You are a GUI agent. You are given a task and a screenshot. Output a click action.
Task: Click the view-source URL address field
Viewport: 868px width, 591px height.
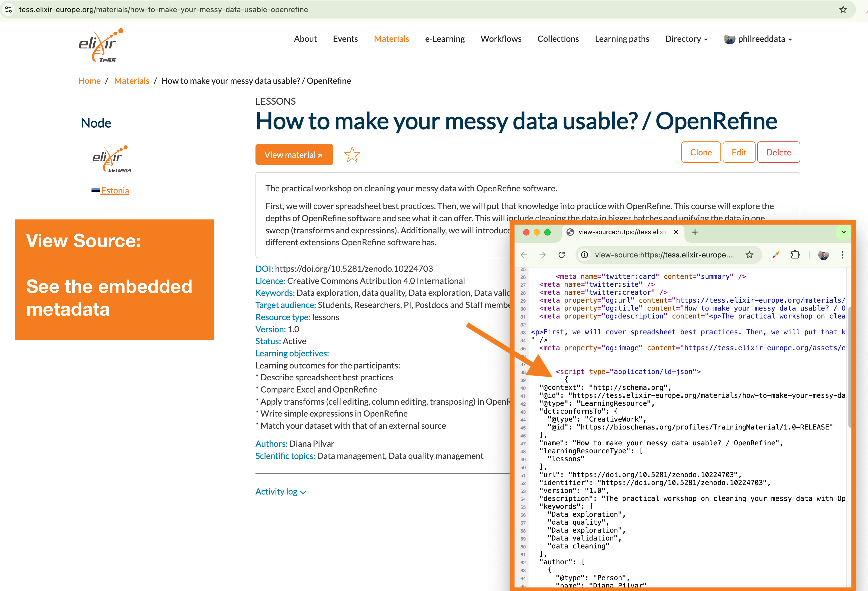click(664, 255)
